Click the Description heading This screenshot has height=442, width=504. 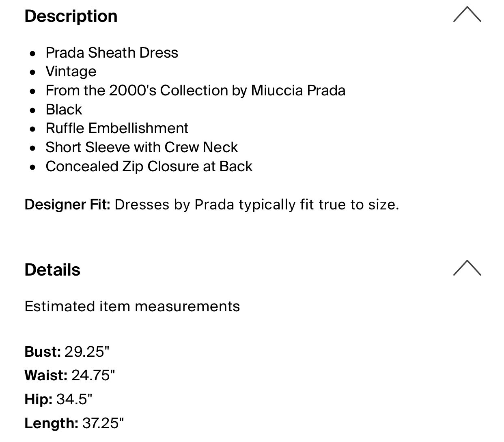(71, 16)
